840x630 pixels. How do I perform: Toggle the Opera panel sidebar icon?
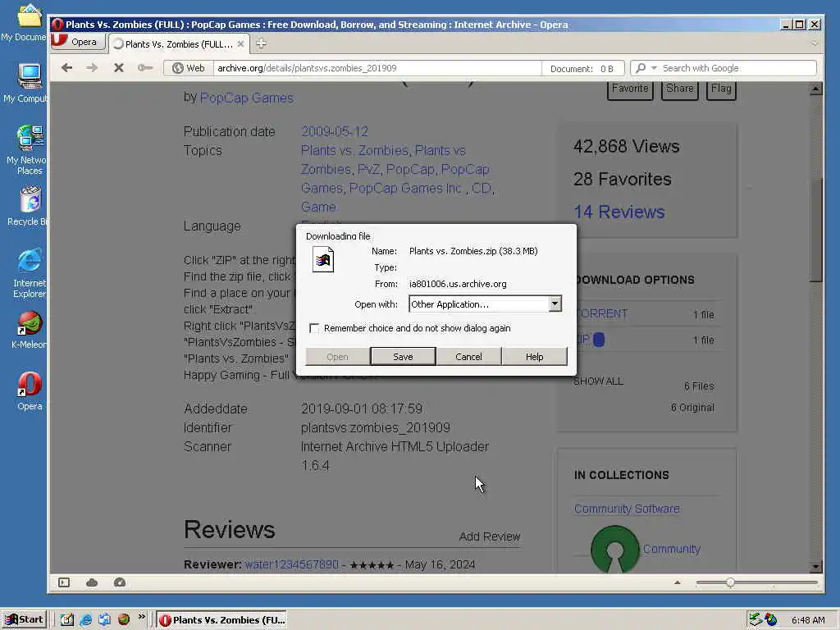point(64,582)
